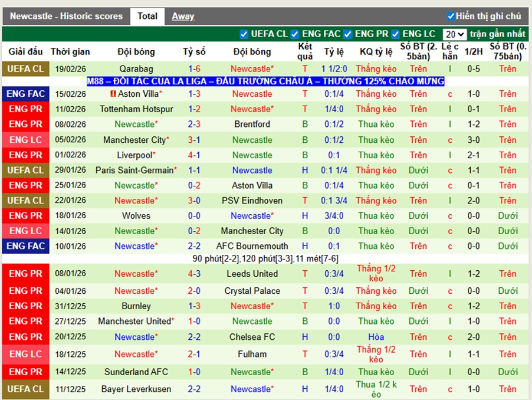This screenshot has height=400, width=532.
Task: Click the 'Kết quả' column header
Action: pos(305,51)
